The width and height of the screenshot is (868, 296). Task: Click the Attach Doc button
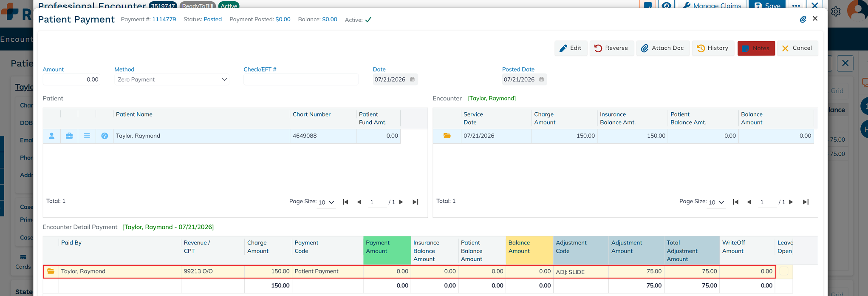point(663,48)
